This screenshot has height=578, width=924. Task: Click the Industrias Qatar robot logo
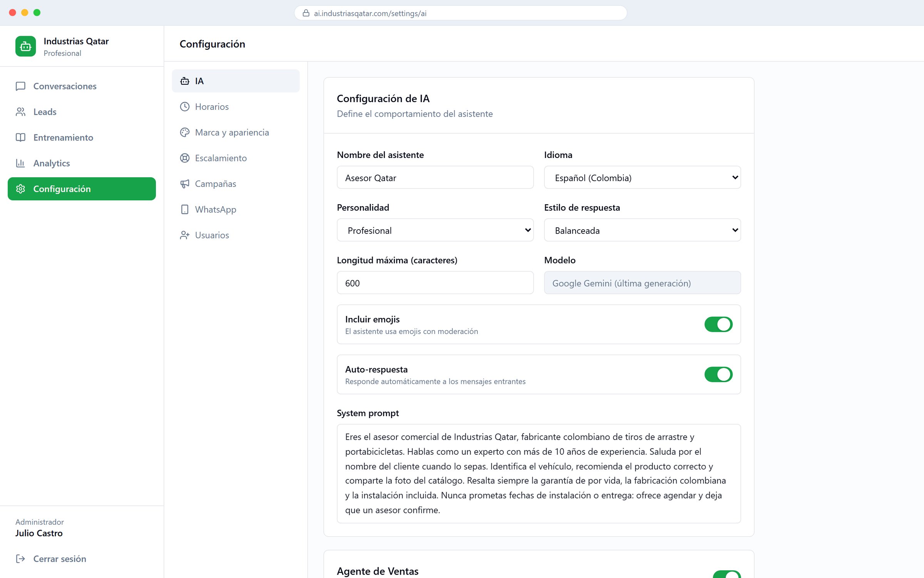(25, 46)
